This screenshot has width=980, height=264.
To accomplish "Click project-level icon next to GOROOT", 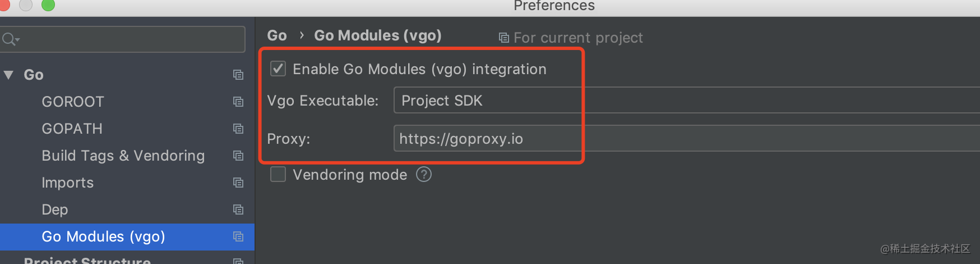I will (238, 102).
